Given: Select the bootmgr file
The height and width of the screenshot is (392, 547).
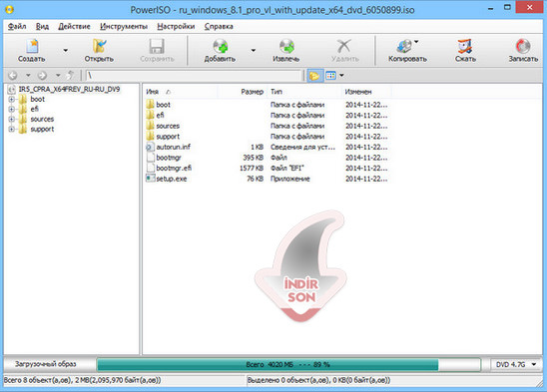Looking at the screenshot, I should pyautogui.click(x=169, y=158).
